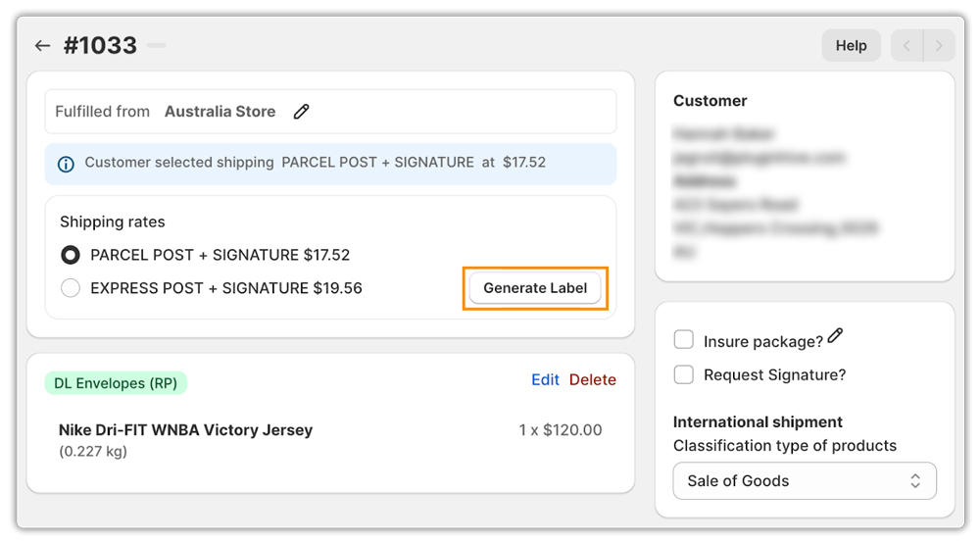This screenshot has width=980, height=542.
Task: Open the Help button
Action: tap(851, 46)
